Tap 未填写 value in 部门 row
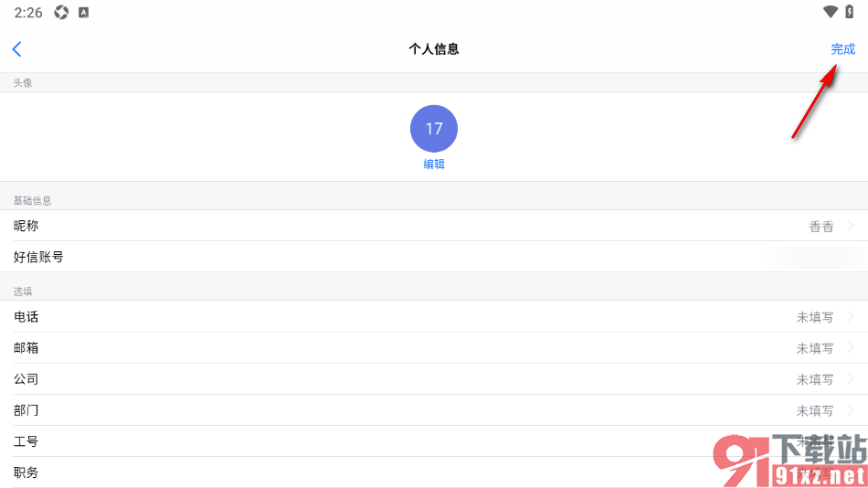Screen dimensions: 868x488 click(815, 411)
